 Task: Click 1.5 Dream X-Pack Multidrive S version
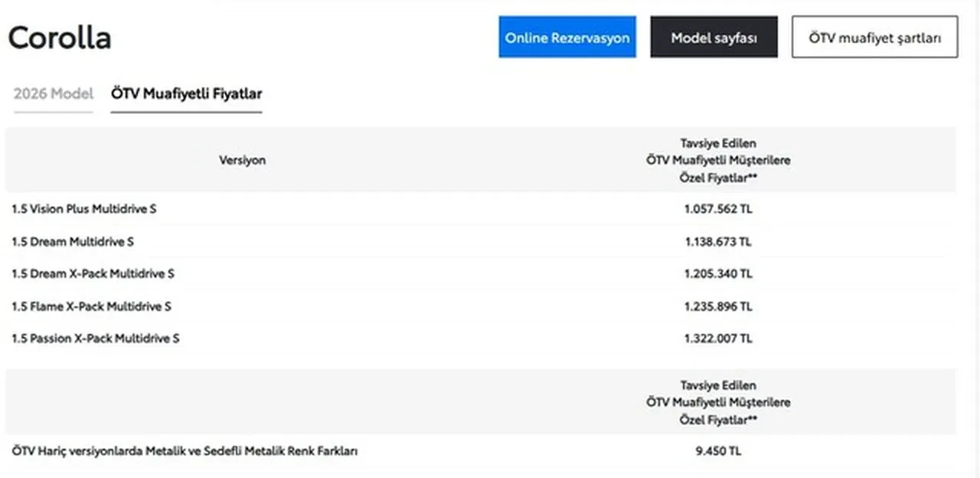93,273
